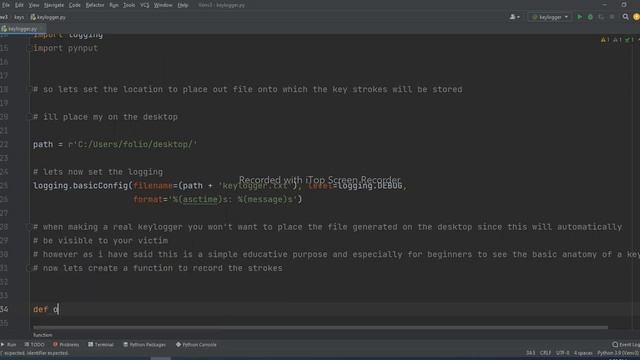Click line number 34 in the gutter

point(4,309)
